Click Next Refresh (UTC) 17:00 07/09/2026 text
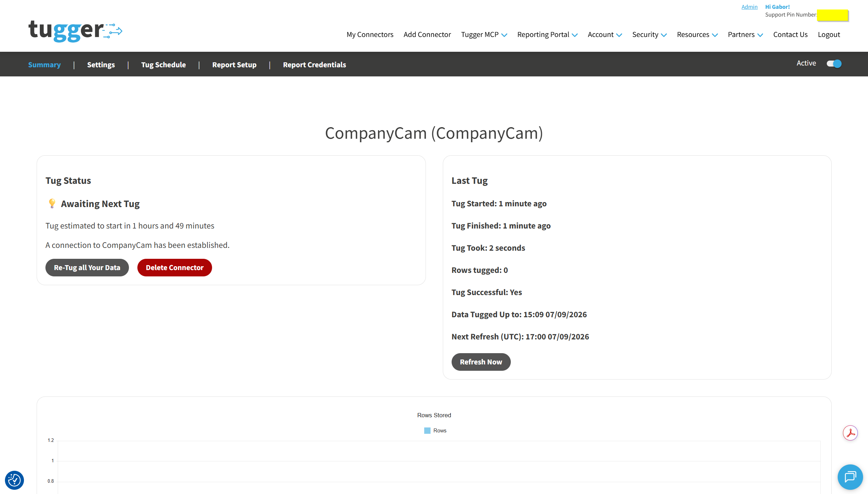This screenshot has width=868, height=494. 520,337
